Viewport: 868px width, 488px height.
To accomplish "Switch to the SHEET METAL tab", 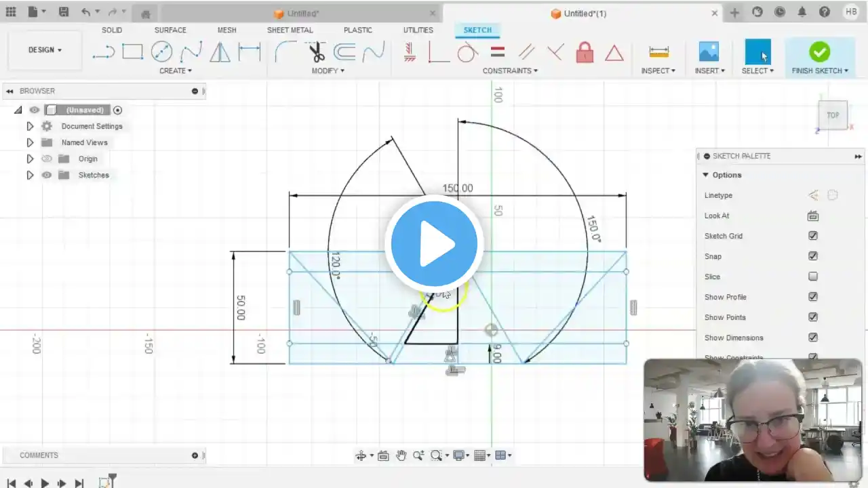I will click(290, 30).
